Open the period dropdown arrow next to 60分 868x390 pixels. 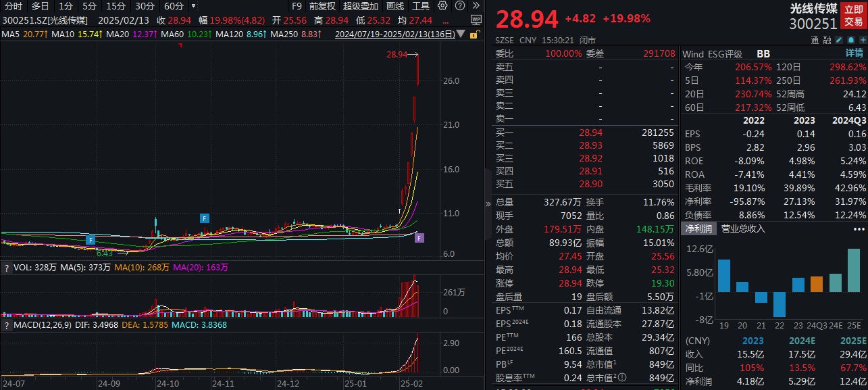pyautogui.click(x=192, y=6)
